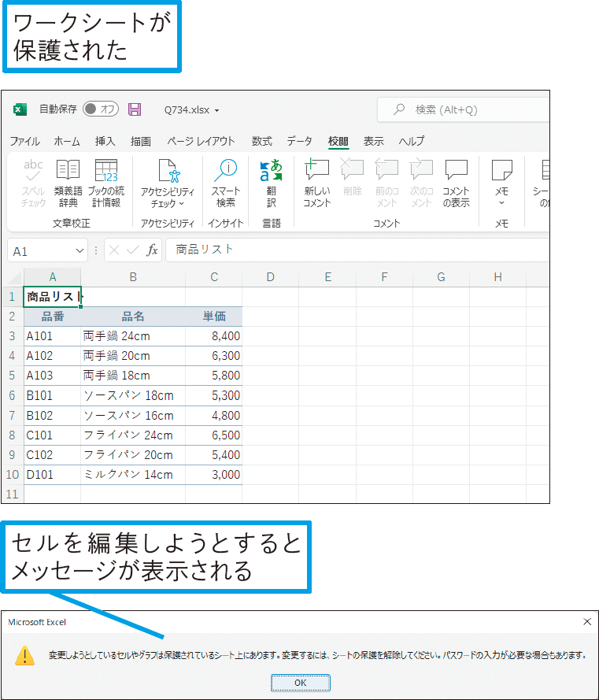Image resolution: width=599 pixels, height=700 pixels.
Task: Switch to the 描画 tab
Action: point(141,142)
